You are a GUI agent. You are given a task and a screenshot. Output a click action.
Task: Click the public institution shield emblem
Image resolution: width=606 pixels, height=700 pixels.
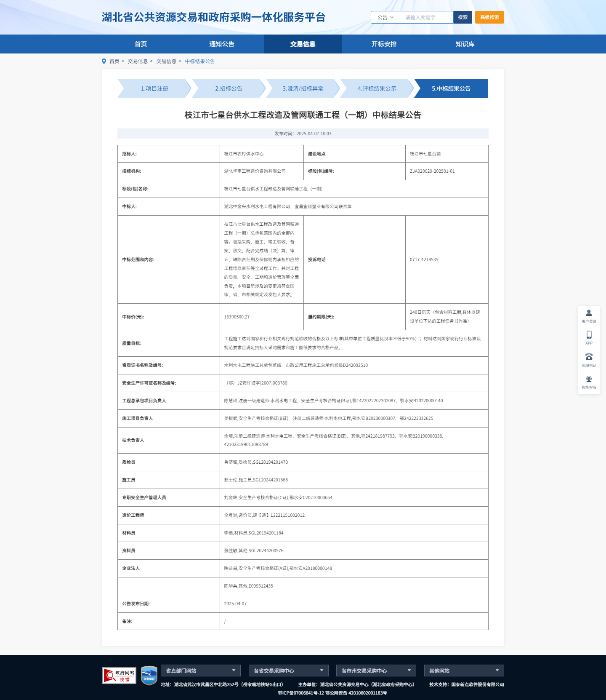coord(149,675)
